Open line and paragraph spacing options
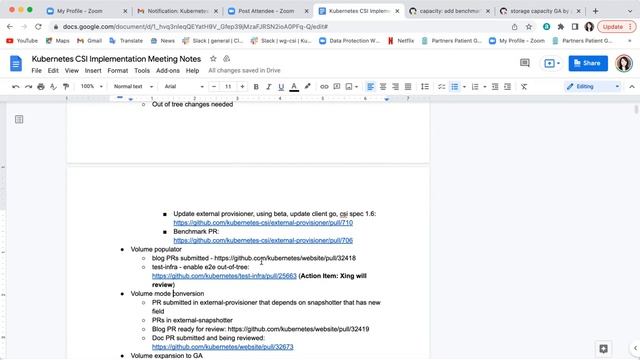Viewport: 640px width, 360px height. (425, 87)
